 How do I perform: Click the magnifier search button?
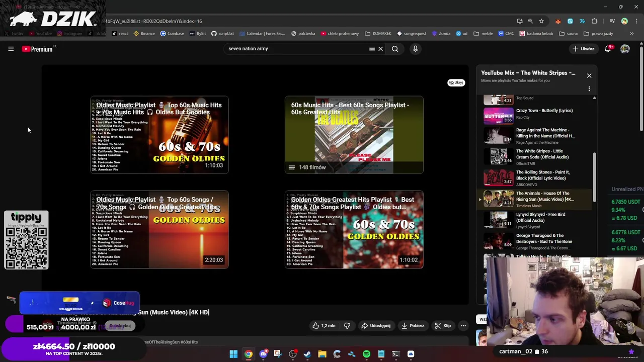pos(395,49)
